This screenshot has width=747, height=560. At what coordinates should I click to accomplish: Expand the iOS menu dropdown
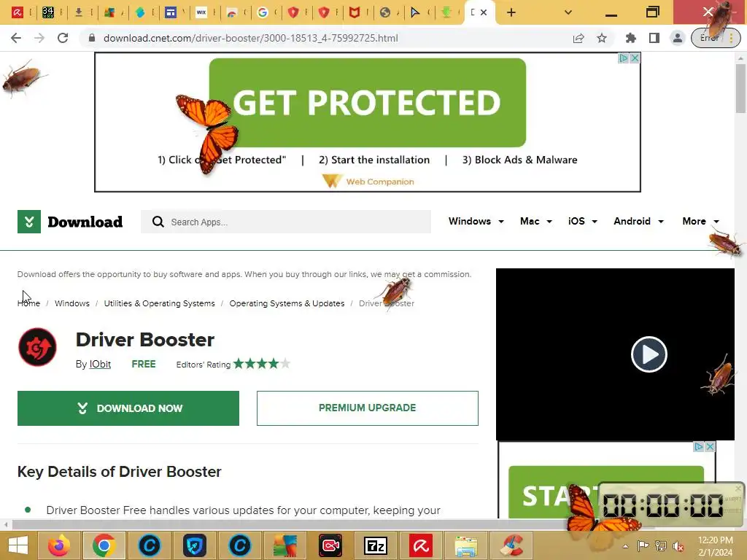click(x=583, y=222)
